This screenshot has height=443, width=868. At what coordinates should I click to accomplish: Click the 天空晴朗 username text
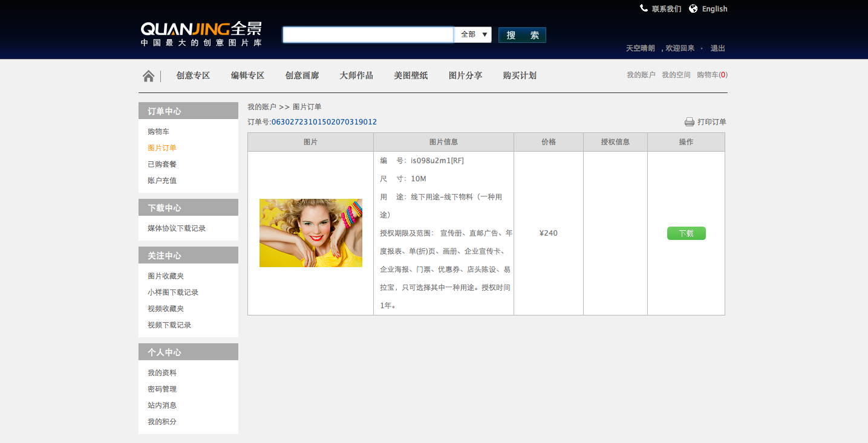pos(641,48)
